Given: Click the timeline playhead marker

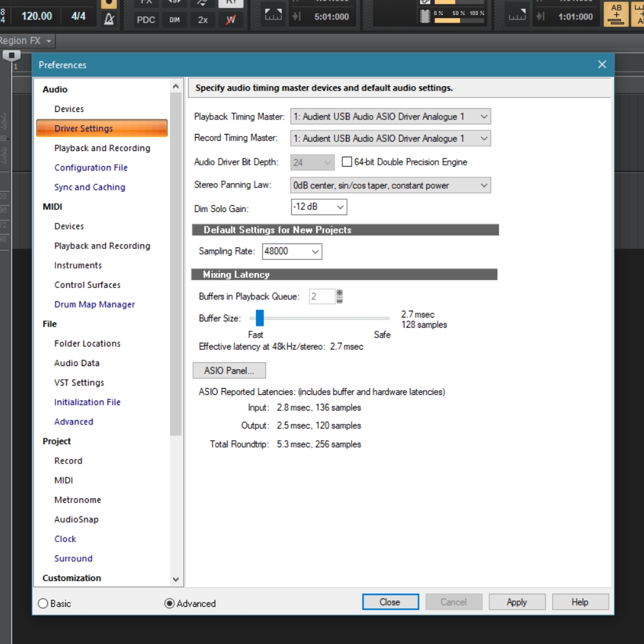Looking at the screenshot, I should tap(11, 55).
